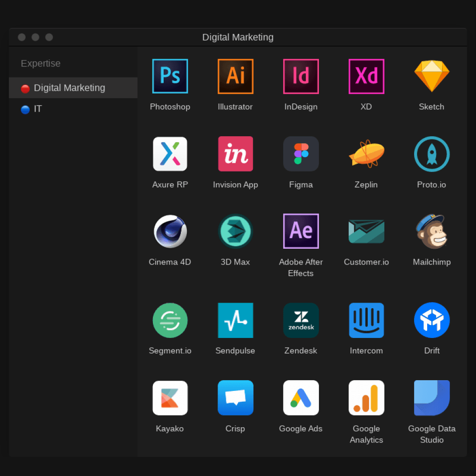Click the blue dot beside IT

click(x=25, y=110)
